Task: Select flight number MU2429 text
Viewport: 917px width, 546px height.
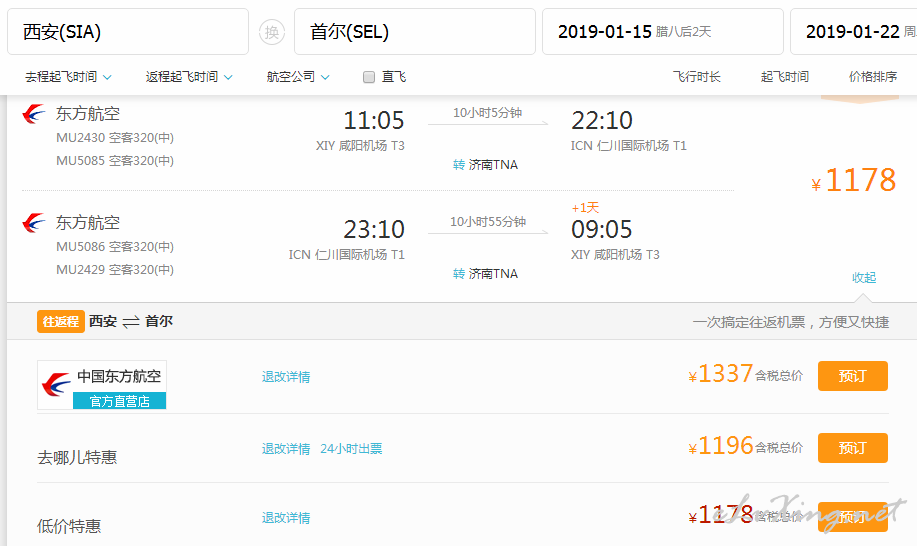Action: [80, 269]
